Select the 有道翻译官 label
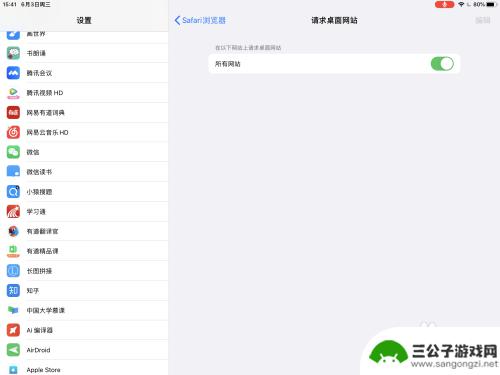Screen dimensions: 500x375 (x=42, y=231)
